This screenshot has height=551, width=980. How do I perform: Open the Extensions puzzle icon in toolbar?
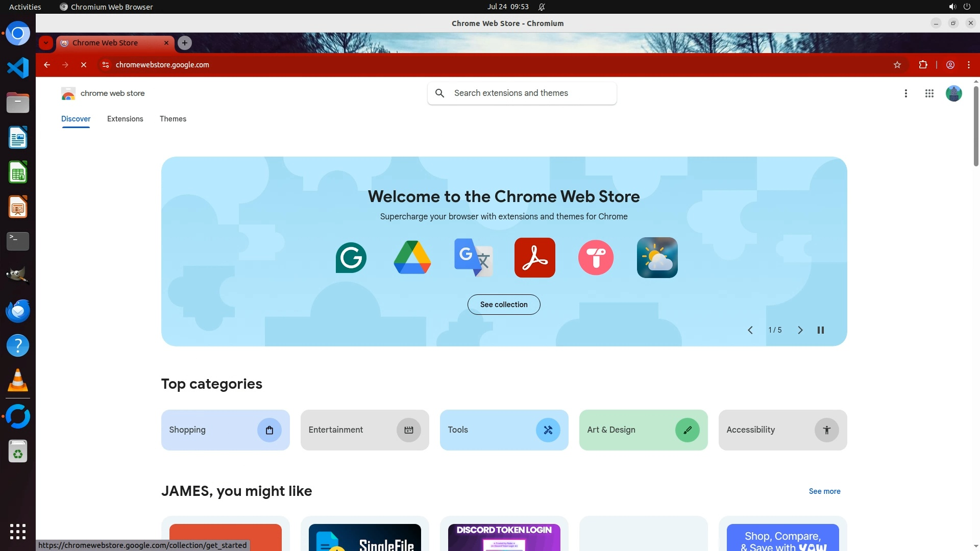pos(923,65)
